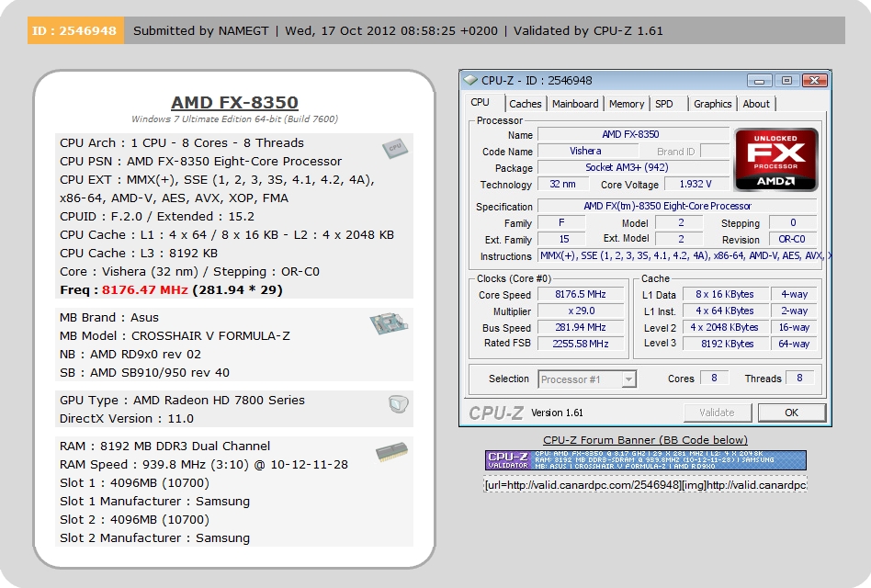Click the Bus Speed value 281.94 MHz
The width and height of the screenshot is (871, 588).
click(x=581, y=328)
